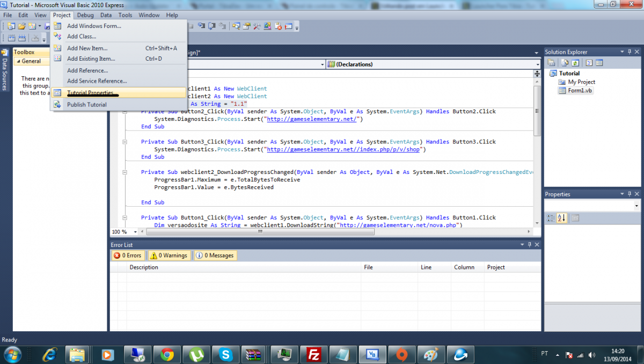This screenshot has width=644, height=364.
Task: Open Tutorial Properties from Project menu
Action: (x=119, y=93)
